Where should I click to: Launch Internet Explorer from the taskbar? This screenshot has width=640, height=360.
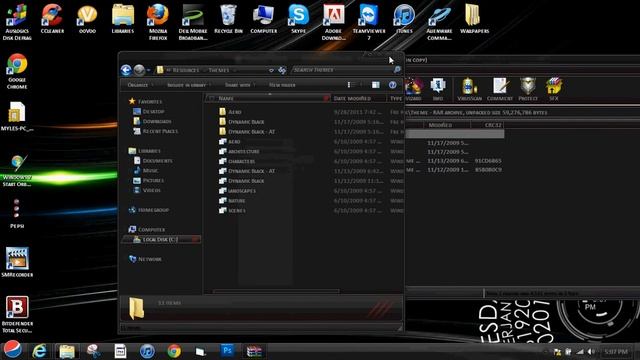tap(40, 351)
